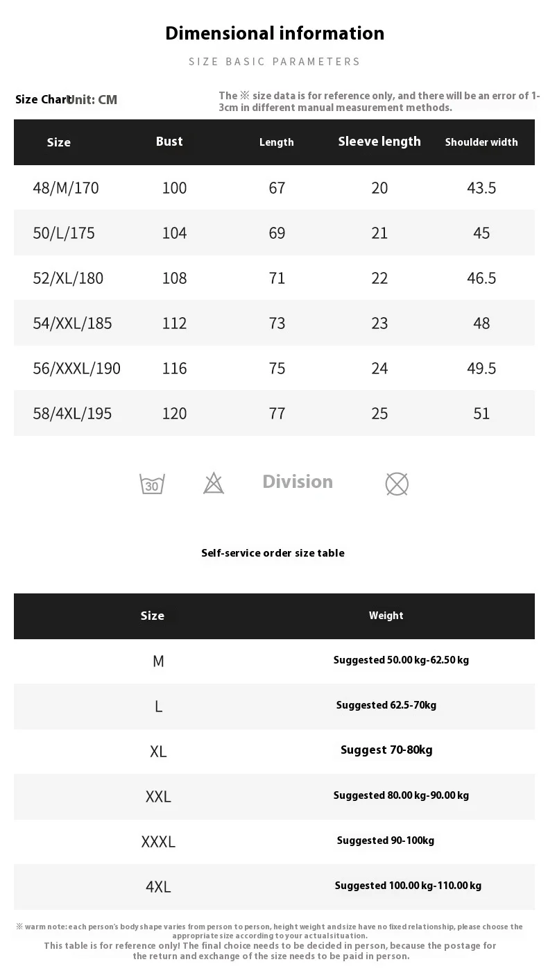Click the Self-service order size table title

273,553
